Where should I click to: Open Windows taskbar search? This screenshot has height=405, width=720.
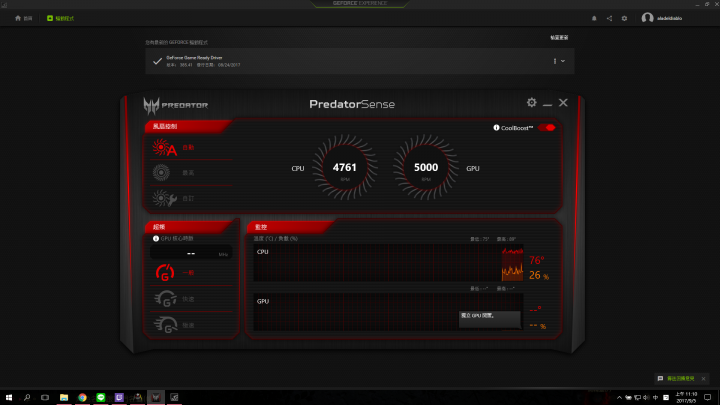point(27,397)
